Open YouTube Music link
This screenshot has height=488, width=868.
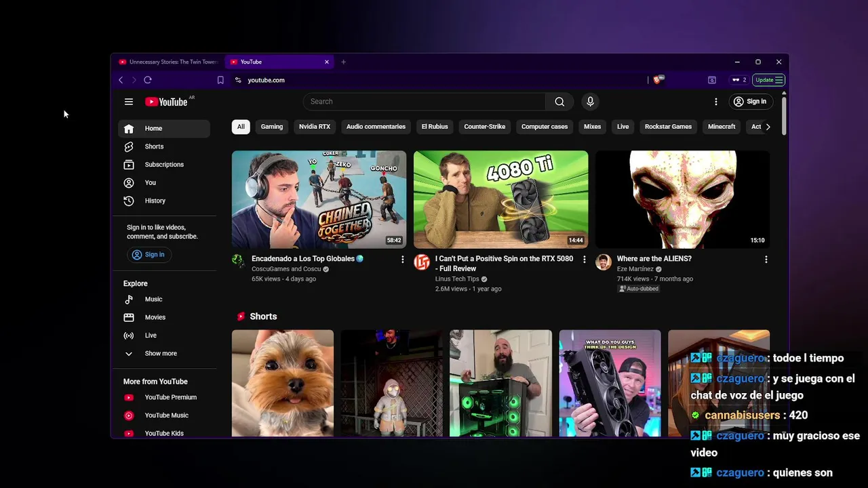click(x=164, y=415)
